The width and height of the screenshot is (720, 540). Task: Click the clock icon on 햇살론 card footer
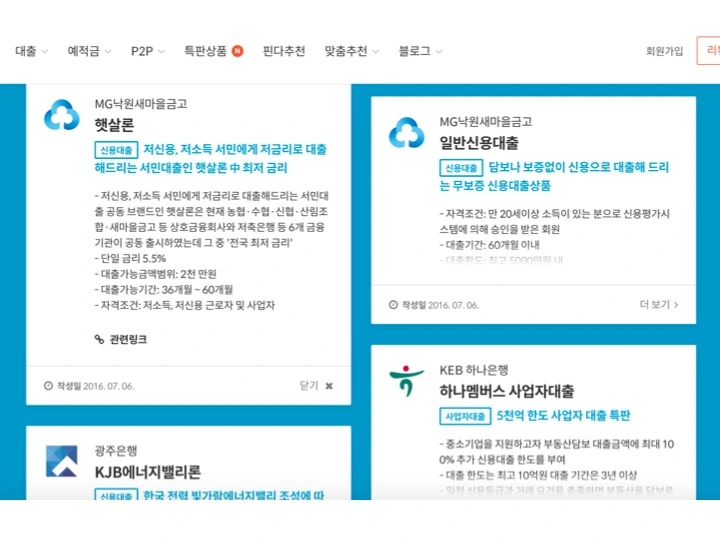(48, 386)
